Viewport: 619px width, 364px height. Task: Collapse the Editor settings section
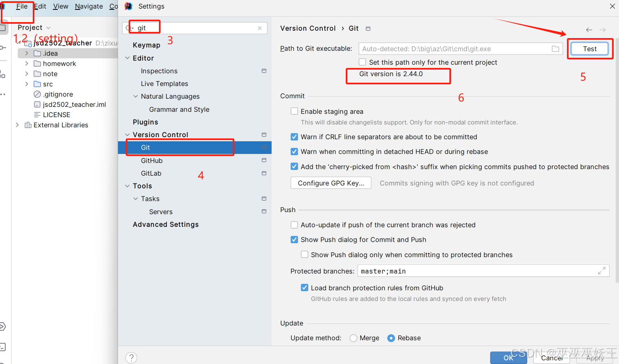(127, 58)
